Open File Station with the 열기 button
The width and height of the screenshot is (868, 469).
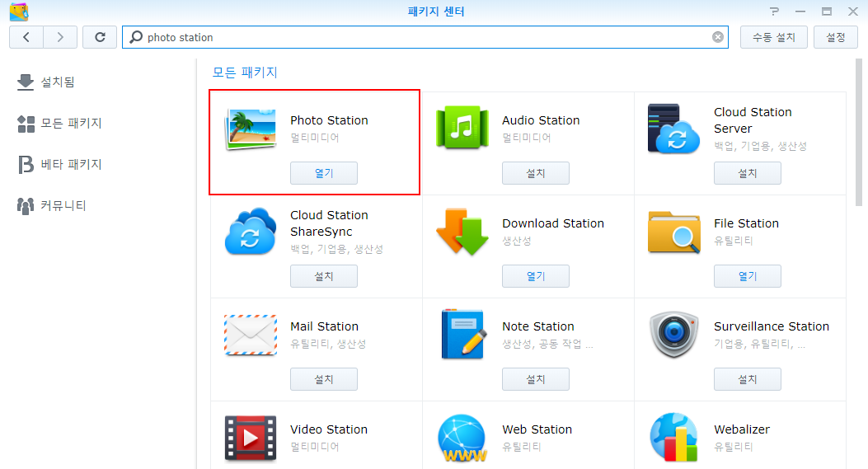(x=748, y=276)
